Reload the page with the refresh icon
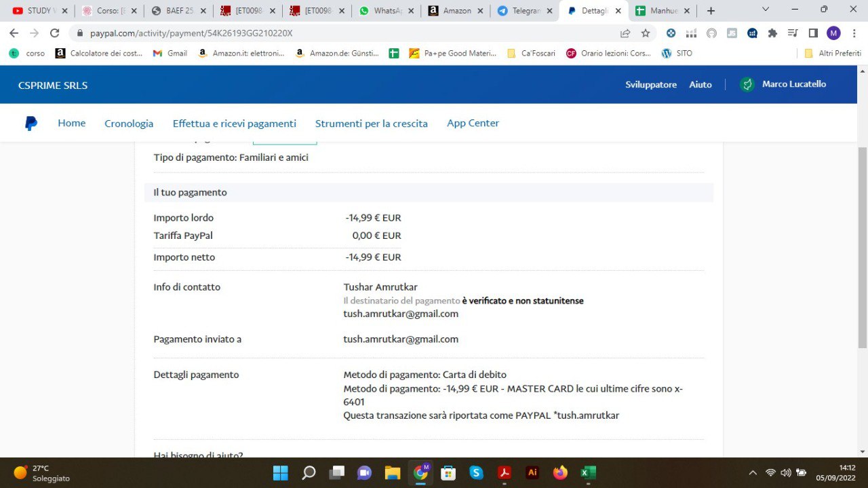 55,33
